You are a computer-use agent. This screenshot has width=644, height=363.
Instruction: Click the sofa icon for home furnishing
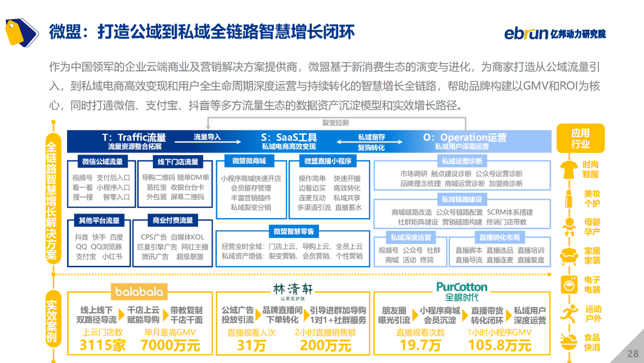coord(569,255)
